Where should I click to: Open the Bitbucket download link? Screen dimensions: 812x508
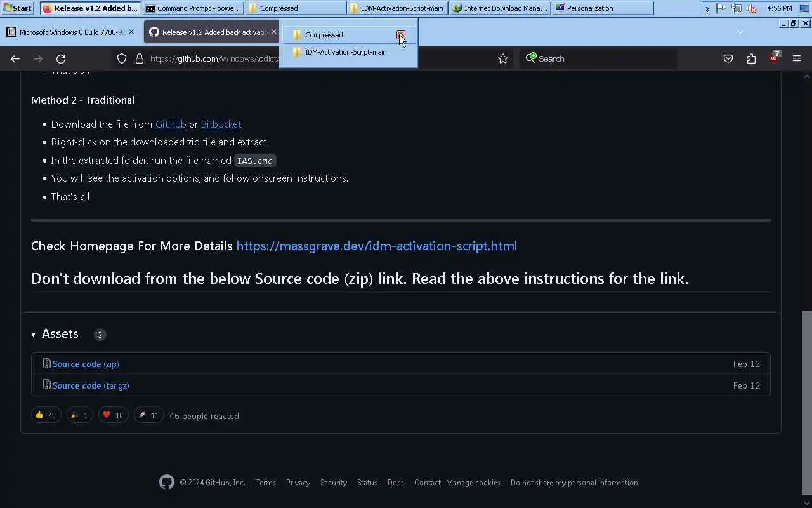point(221,124)
